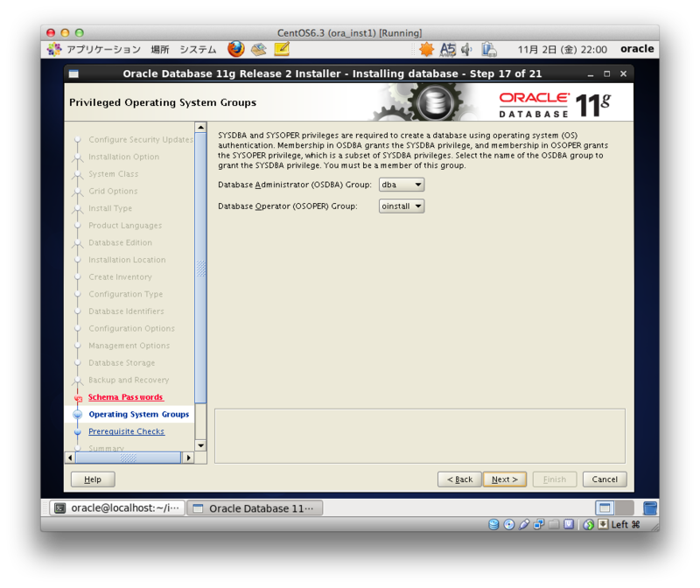This screenshot has height=588, width=700.
Task: Click the Installation Location step
Action: point(127,260)
